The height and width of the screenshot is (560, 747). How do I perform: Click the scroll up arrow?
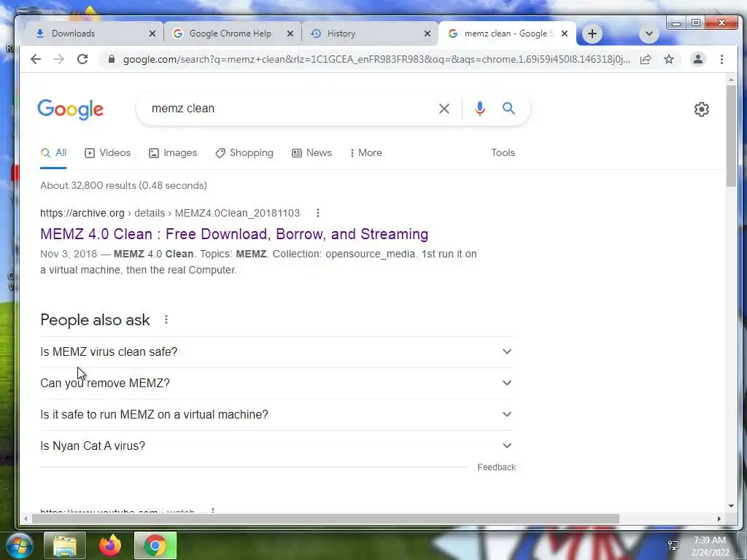(731, 79)
